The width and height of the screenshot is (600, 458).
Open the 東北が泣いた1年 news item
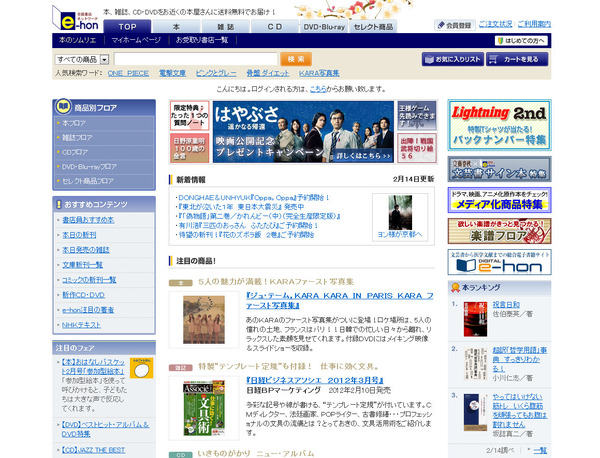click(x=242, y=207)
